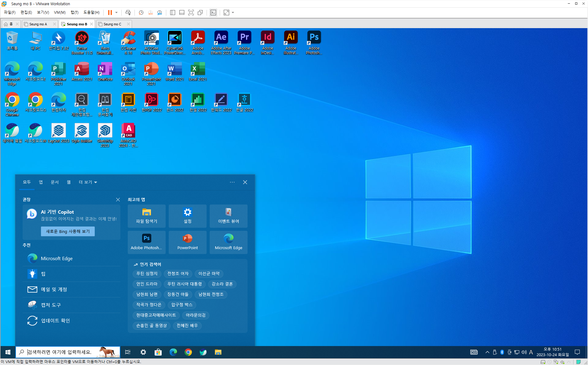This screenshot has width=588, height=365.
Task: Open Adobe Photoshop tile in top apps
Action: [147, 242]
